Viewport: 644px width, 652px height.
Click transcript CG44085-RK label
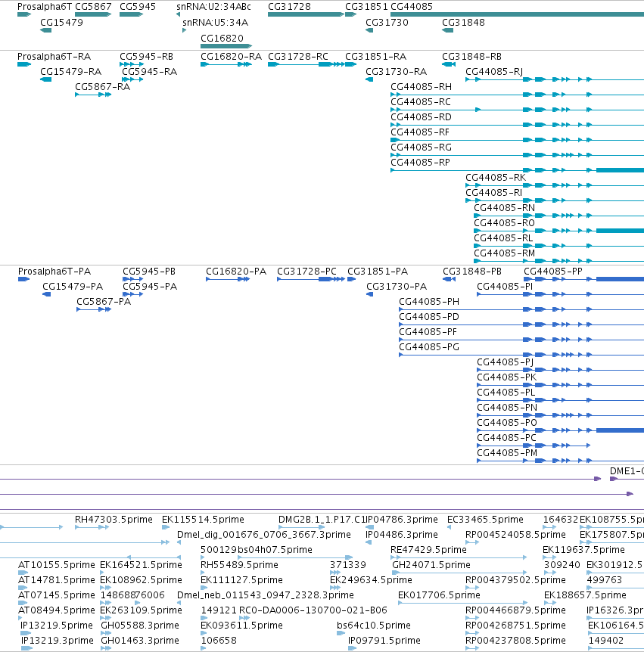click(496, 178)
